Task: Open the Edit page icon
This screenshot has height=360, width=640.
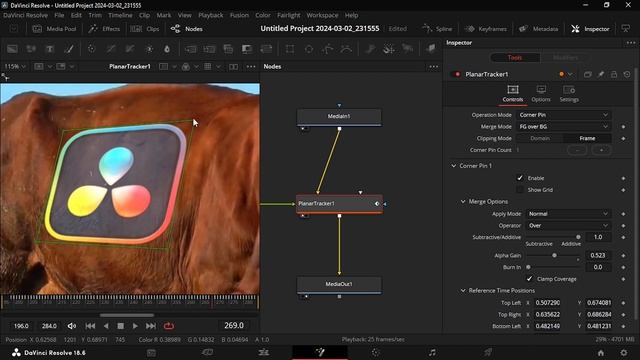Action: point(264,352)
